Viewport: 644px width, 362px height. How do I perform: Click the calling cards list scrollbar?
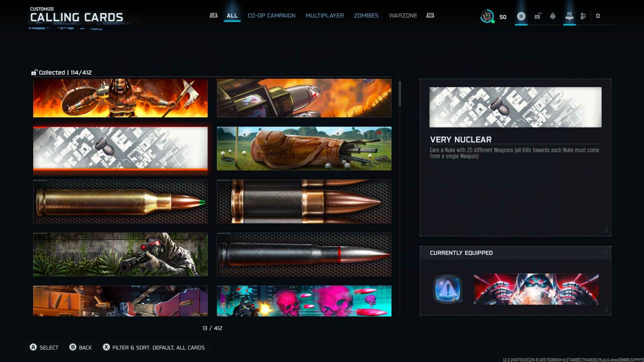(399, 94)
